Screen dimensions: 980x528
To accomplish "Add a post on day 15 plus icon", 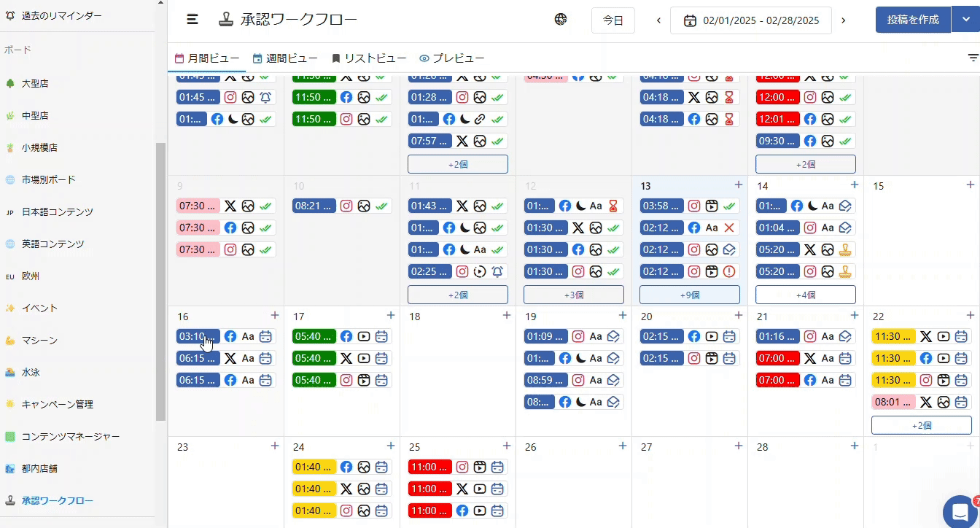I will (970, 185).
